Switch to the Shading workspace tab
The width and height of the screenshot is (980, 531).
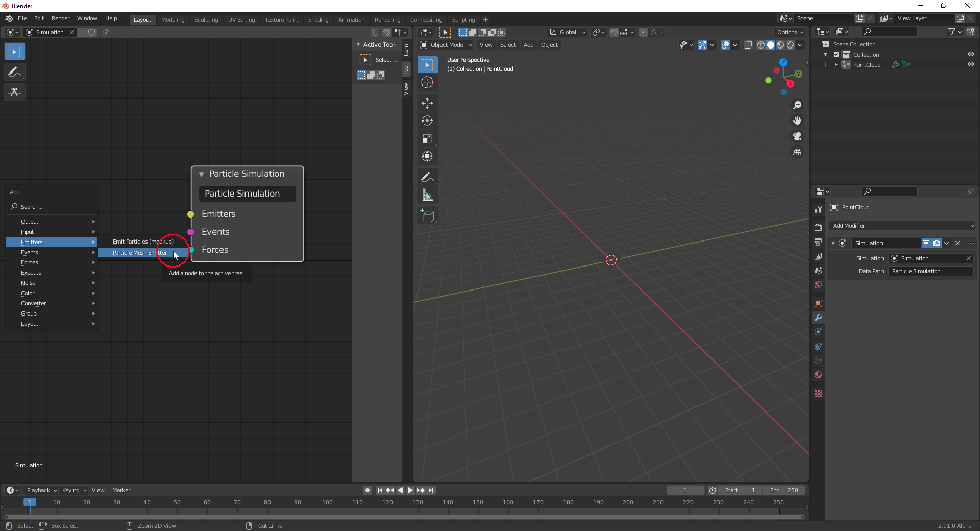pos(318,20)
